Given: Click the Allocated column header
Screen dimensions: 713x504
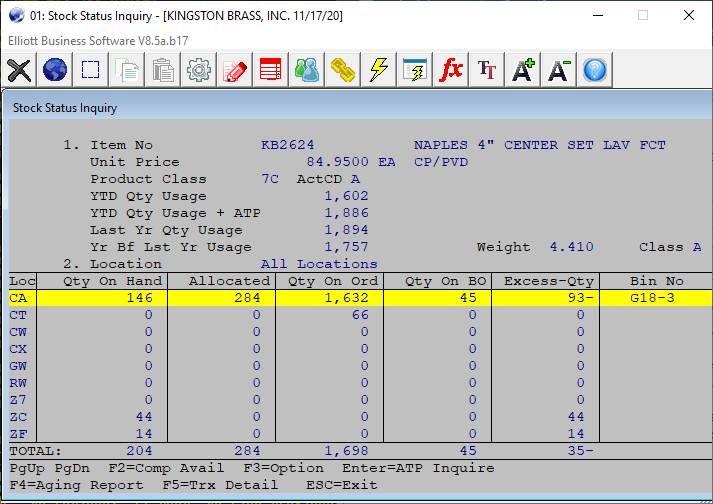Looking at the screenshot, I should [230, 281].
